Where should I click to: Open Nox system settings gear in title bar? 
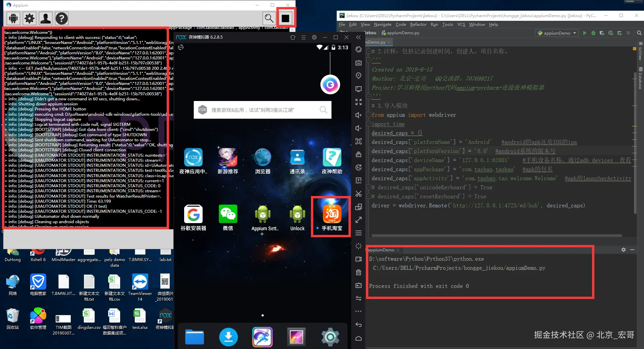tap(314, 37)
